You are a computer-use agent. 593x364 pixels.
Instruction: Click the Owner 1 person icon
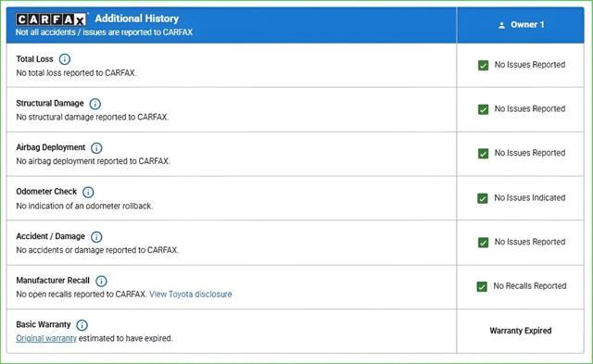click(x=501, y=25)
